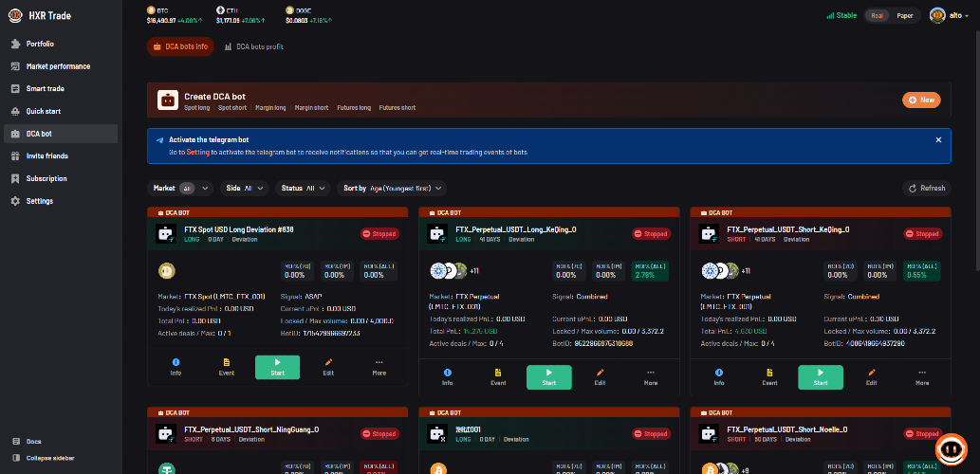The image size is (980, 474).
Task: Start the Short_KeQing_0 bot
Action: point(821,377)
